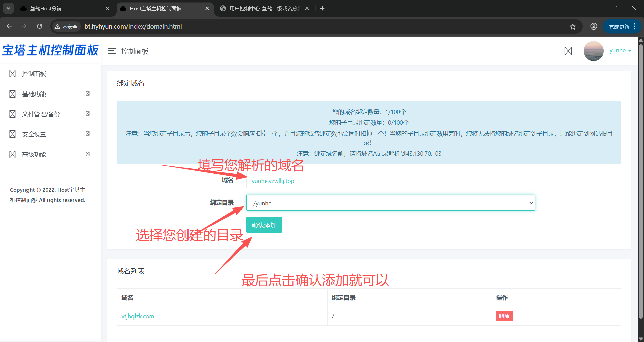Click the 确认添加 button

tap(264, 225)
